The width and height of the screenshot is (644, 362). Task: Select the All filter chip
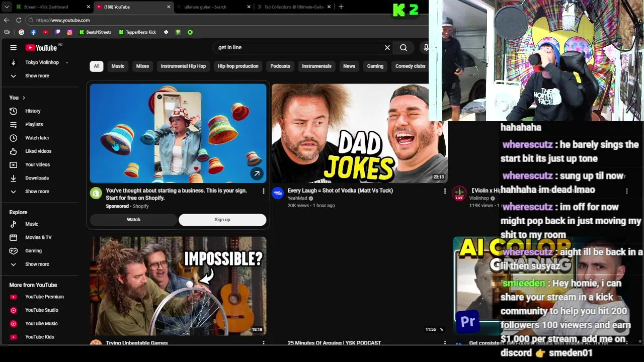coord(97,66)
